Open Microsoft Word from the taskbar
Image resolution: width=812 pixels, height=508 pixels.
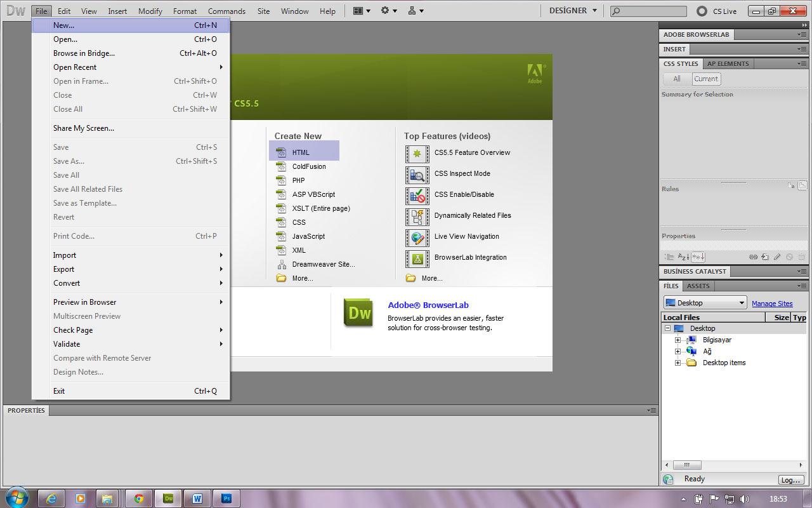coord(197,498)
